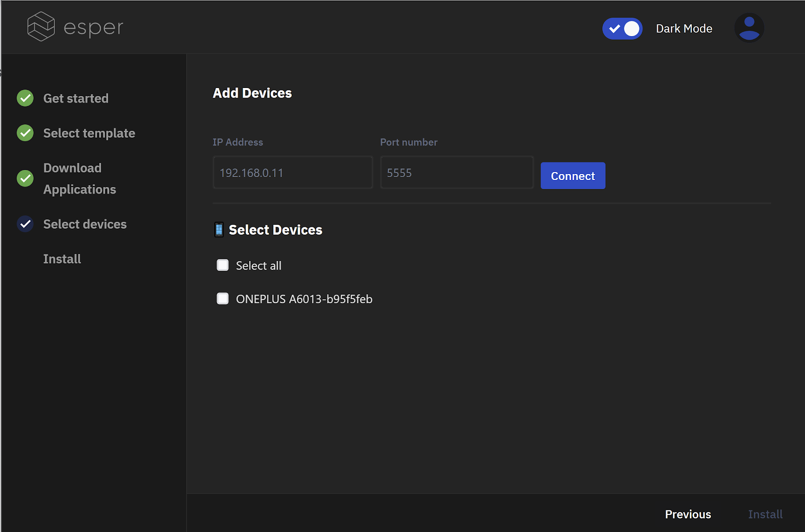Viewport: 805px width, 532px height.
Task: Click the IP Address input field
Action: pos(292,172)
